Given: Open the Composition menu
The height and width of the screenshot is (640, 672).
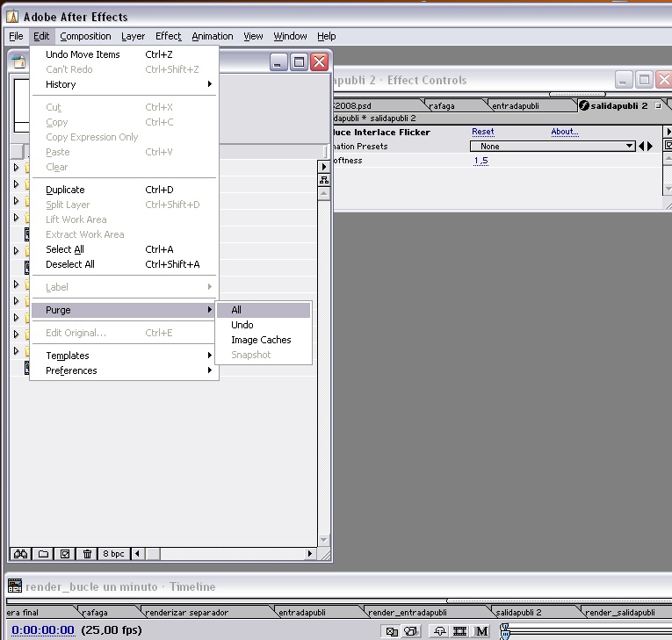Looking at the screenshot, I should pyautogui.click(x=85, y=36).
